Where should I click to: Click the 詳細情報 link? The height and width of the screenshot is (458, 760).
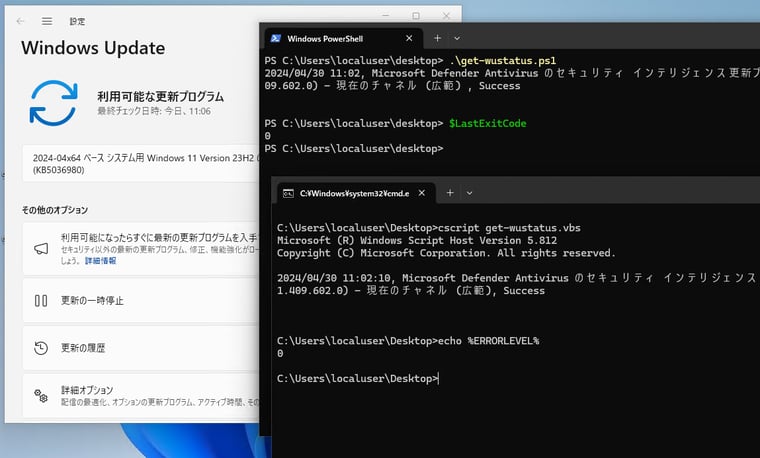pyautogui.click(x=100, y=261)
